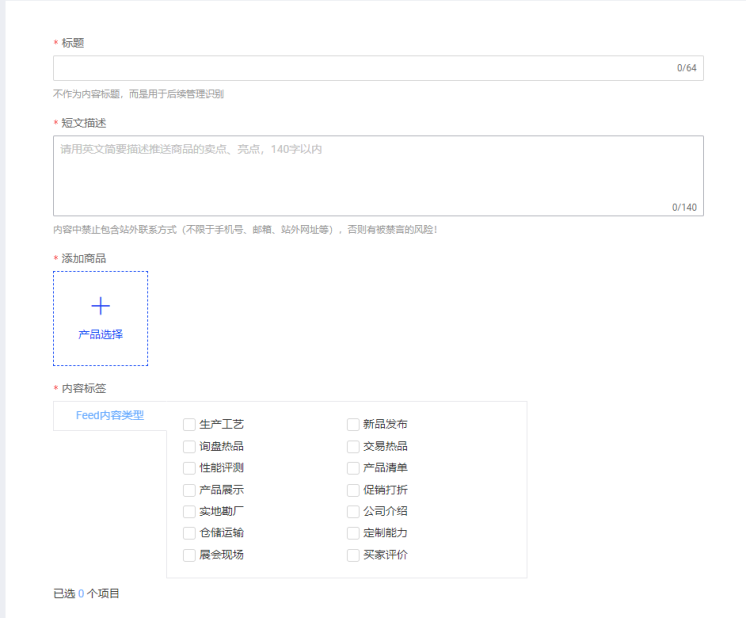Image resolution: width=746 pixels, height=618 pixels.
Task: Check the 生产工艺 checkbox
Action: click(189, 424)
